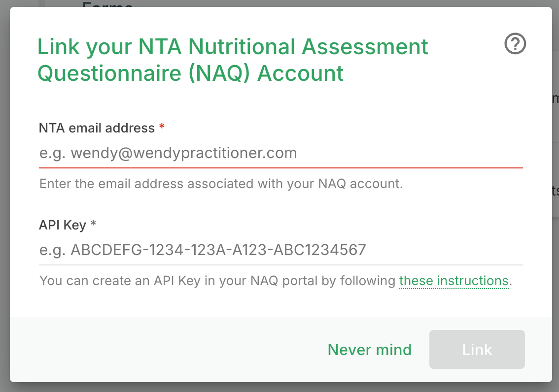This screenshot has height=392, width=559.
Task: Click the red asterisk beside NTA email address
Action: [x=162, y=128]
